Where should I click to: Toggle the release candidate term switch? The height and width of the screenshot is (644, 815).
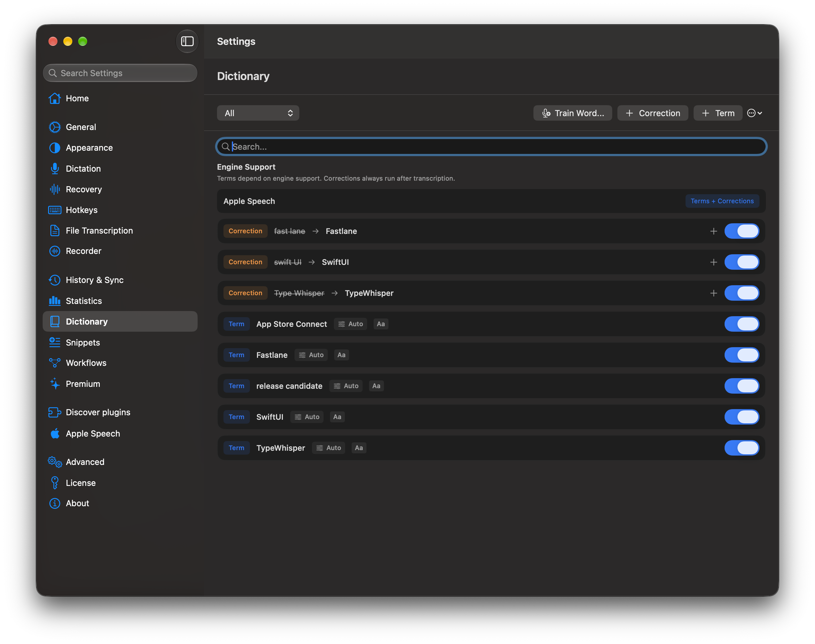741,386
